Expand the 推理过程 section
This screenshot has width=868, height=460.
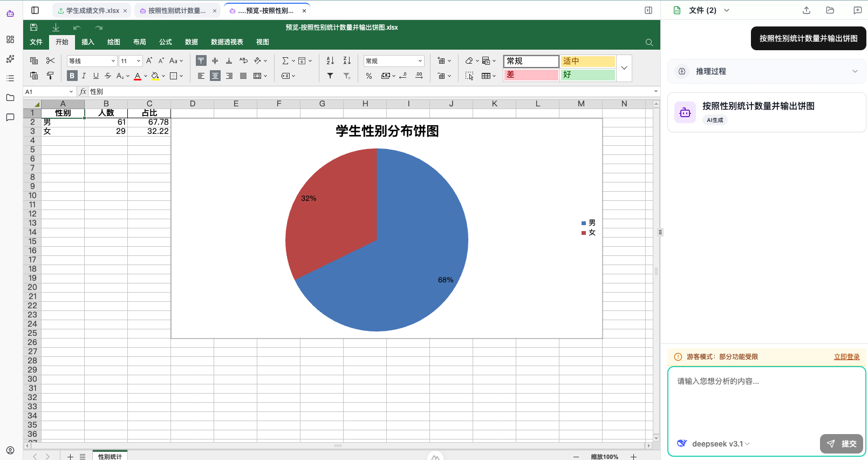coord(767,71)
